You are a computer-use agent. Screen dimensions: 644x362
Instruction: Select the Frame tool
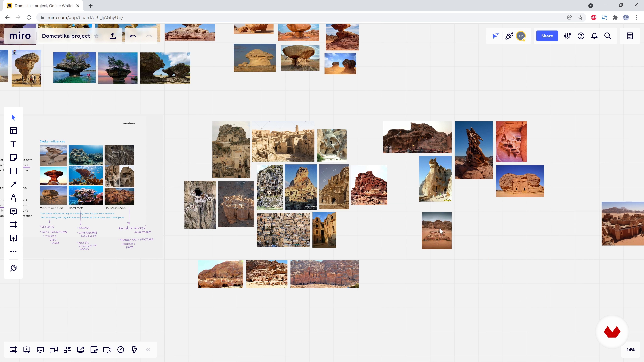(13, 225)
